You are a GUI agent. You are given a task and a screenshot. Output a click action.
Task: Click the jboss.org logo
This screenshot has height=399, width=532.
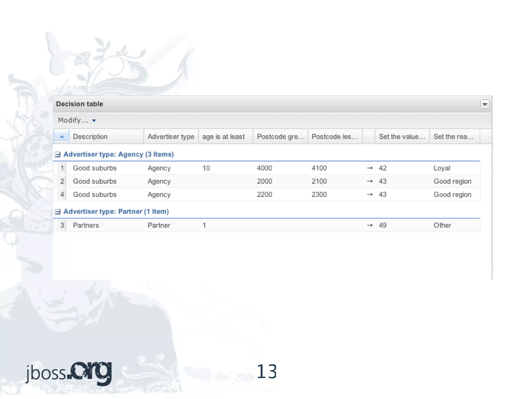coord(69,372)
